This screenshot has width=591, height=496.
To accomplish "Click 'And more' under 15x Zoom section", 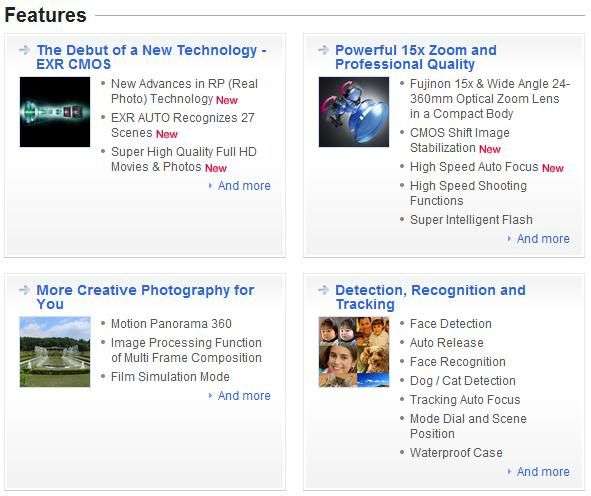I will click(543, 239).
